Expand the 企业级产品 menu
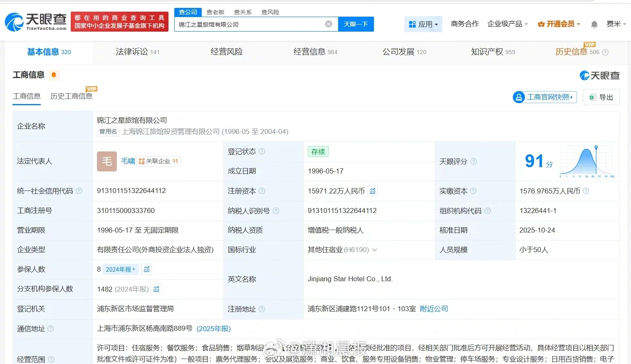 click(507, 24)
